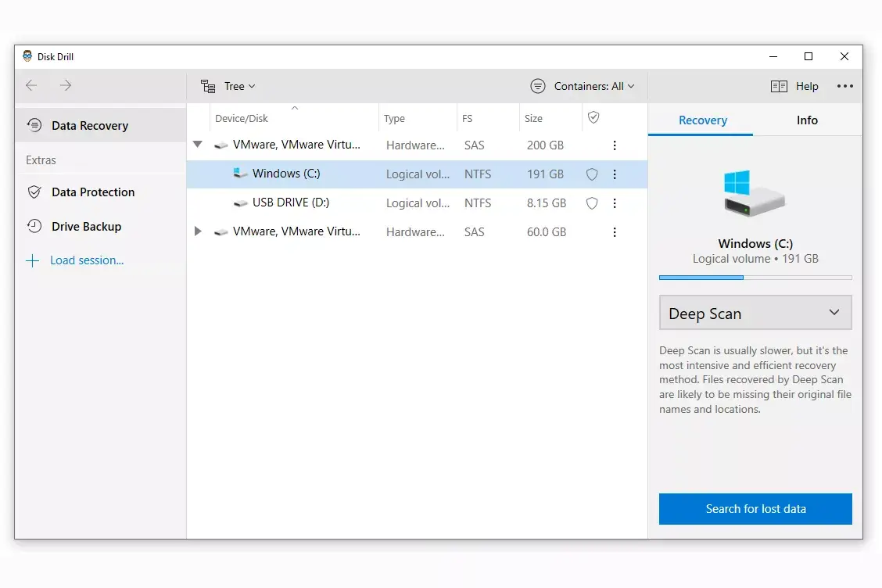Click the Load session link

[x=86, y=261]
